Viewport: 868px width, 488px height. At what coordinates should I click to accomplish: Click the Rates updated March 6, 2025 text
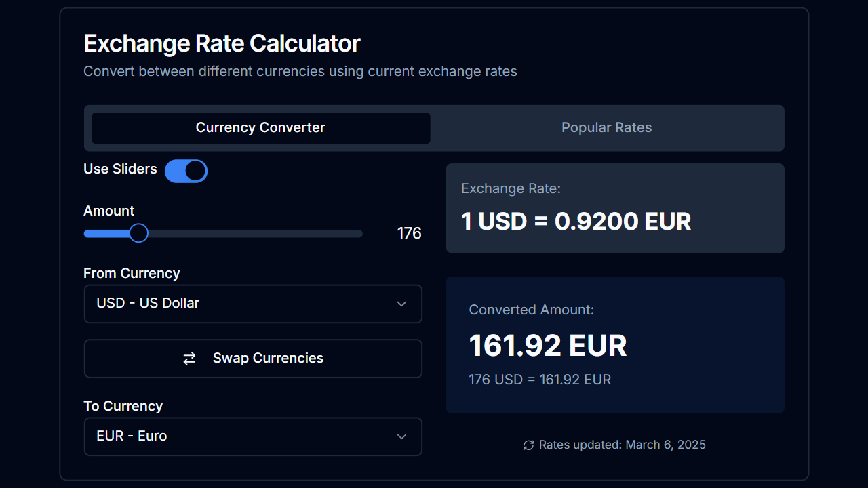[622, 445]
